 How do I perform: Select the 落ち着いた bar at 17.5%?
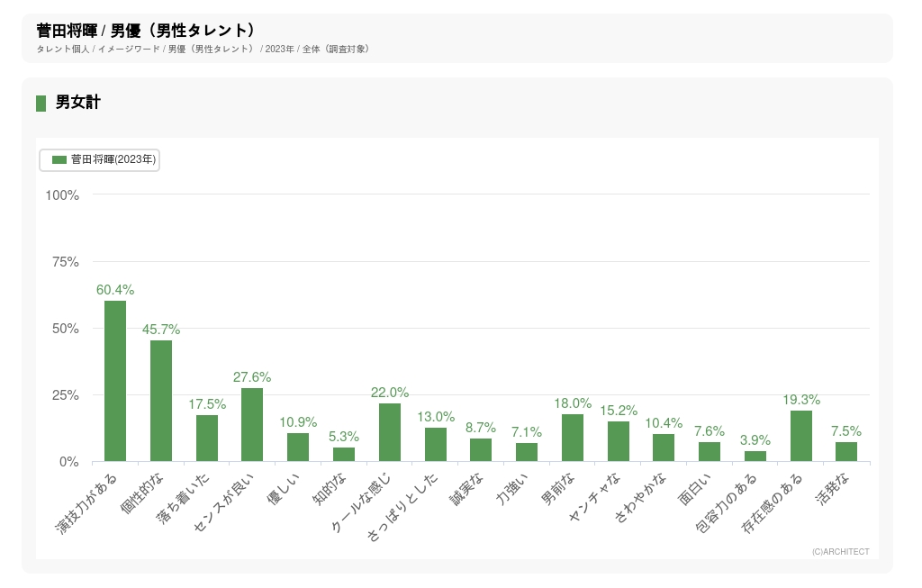[207, 439]
